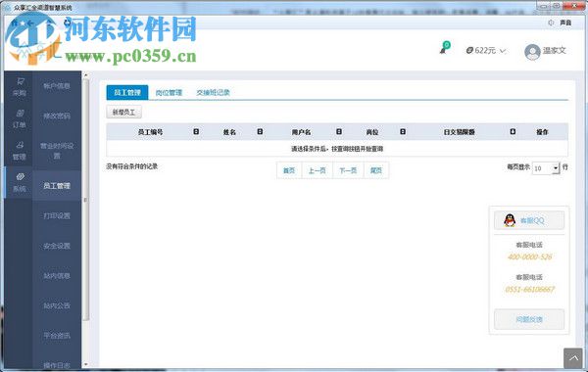
Task: Switch to the 岗位管理 tab
Action: (169, 93)
